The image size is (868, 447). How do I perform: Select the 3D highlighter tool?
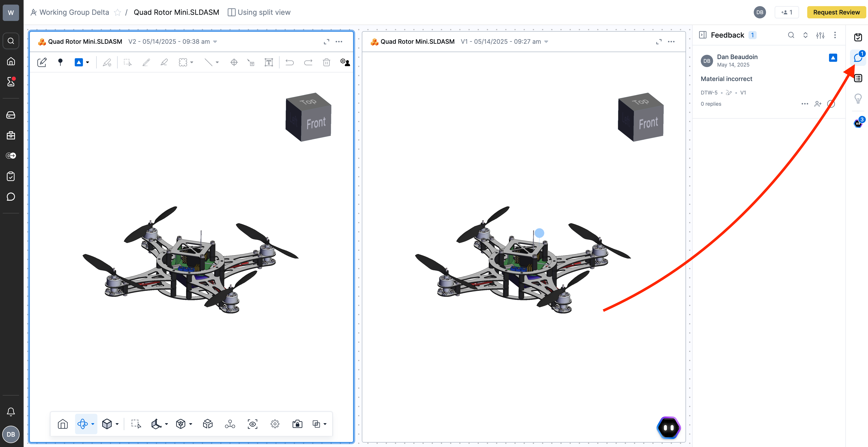(x=107, y=62)
